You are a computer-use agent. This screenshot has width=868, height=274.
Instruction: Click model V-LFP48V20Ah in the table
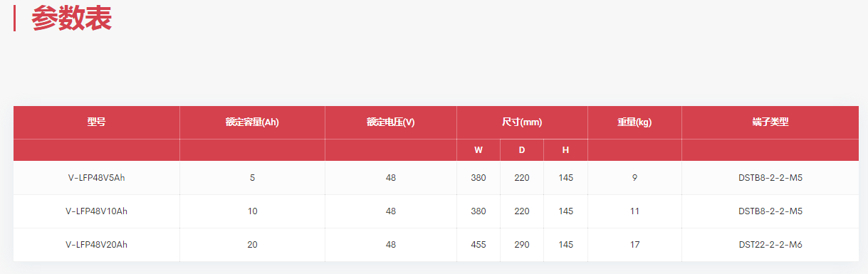97,245
